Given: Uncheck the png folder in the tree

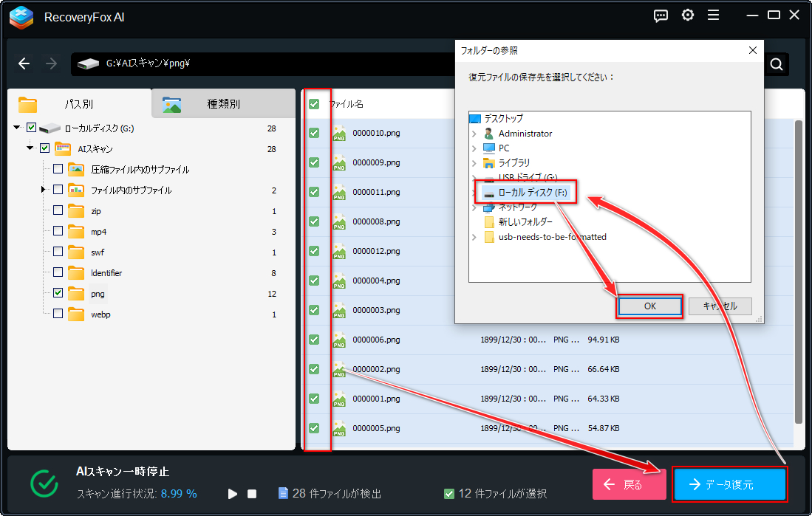Looking at the screenshot, I should 57,293.
